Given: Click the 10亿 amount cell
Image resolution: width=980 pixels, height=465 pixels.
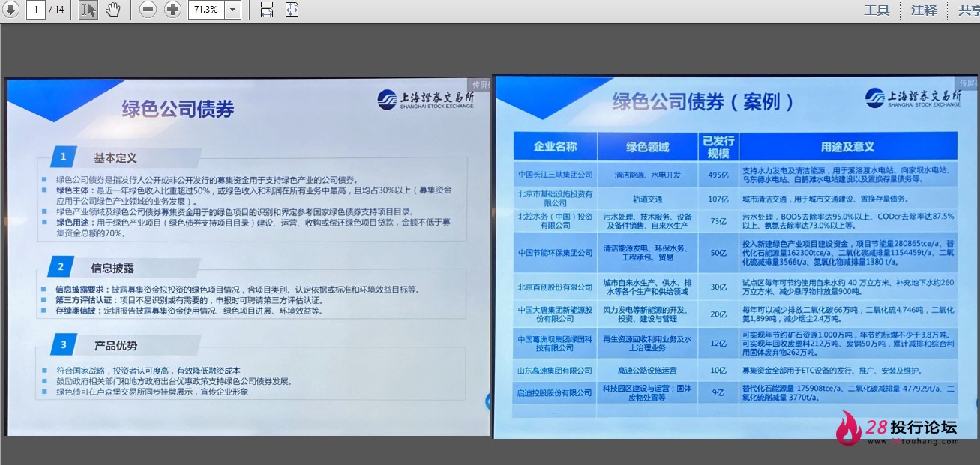Looking at the screenshot, I should tap(718, 370).
